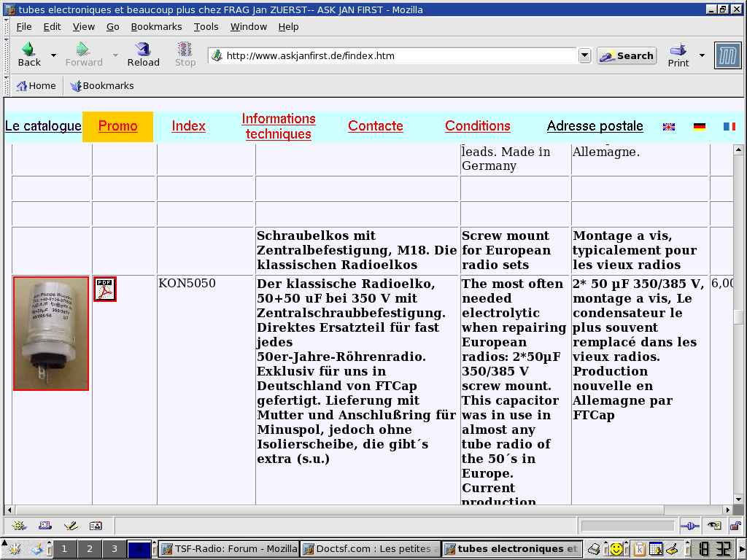Go to the Home page
Viewport: 747px width, 560px height.
(x=36, y=86)
